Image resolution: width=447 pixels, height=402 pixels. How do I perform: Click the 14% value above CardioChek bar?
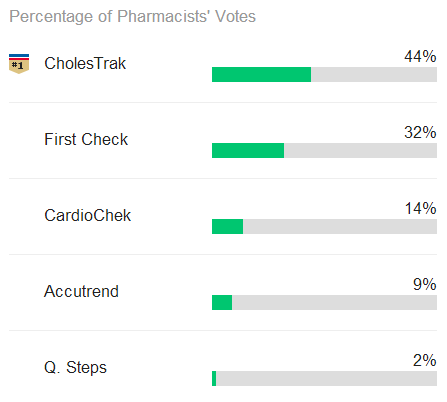421,208
